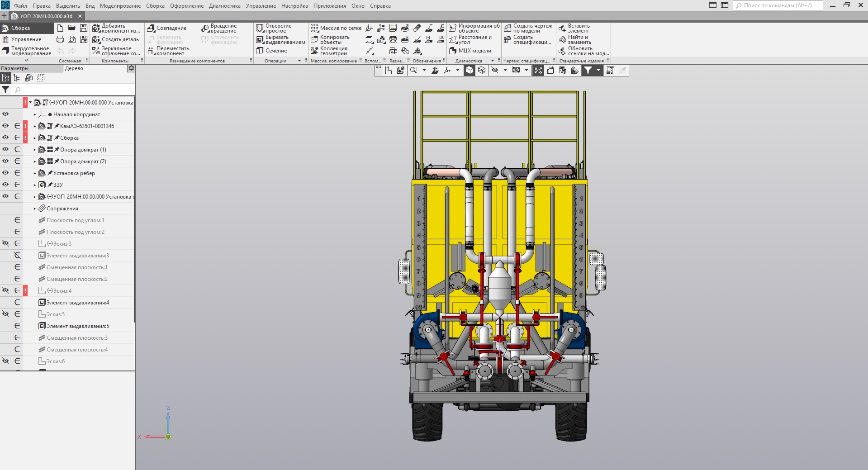
Task: Click the 'Создать деталь' tool
Action: tap(116, 39)
